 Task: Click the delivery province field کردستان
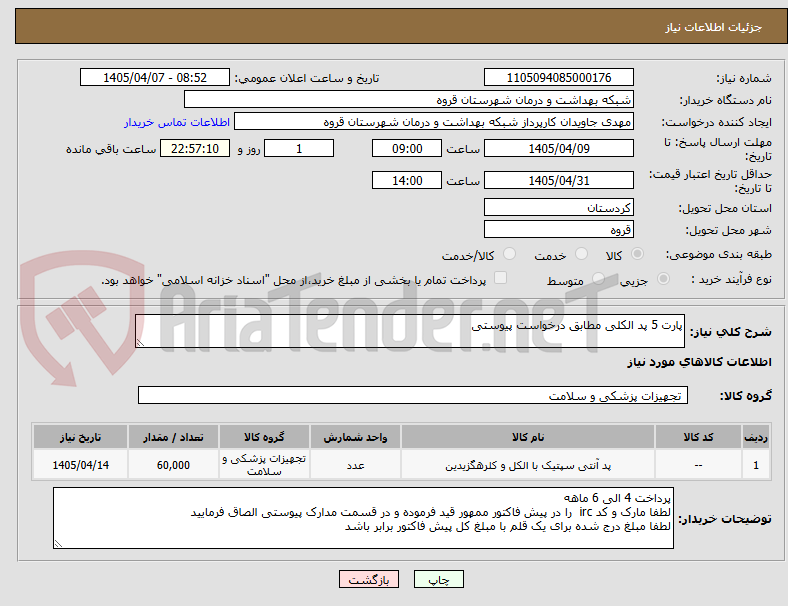(558, 207)
